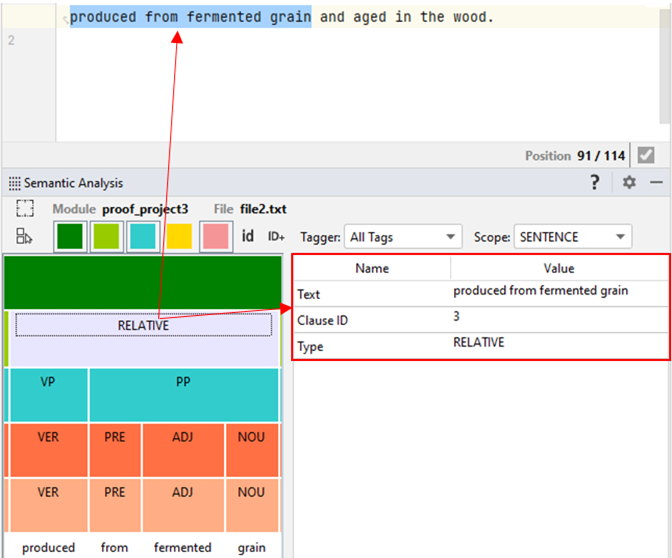Open help with the question mark icon

tap(595, 182)
